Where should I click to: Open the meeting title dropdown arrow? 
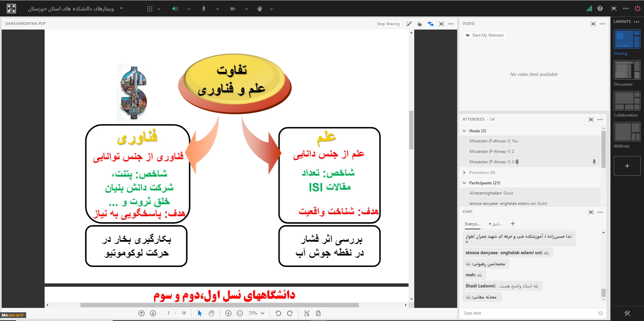pos(121,8)
